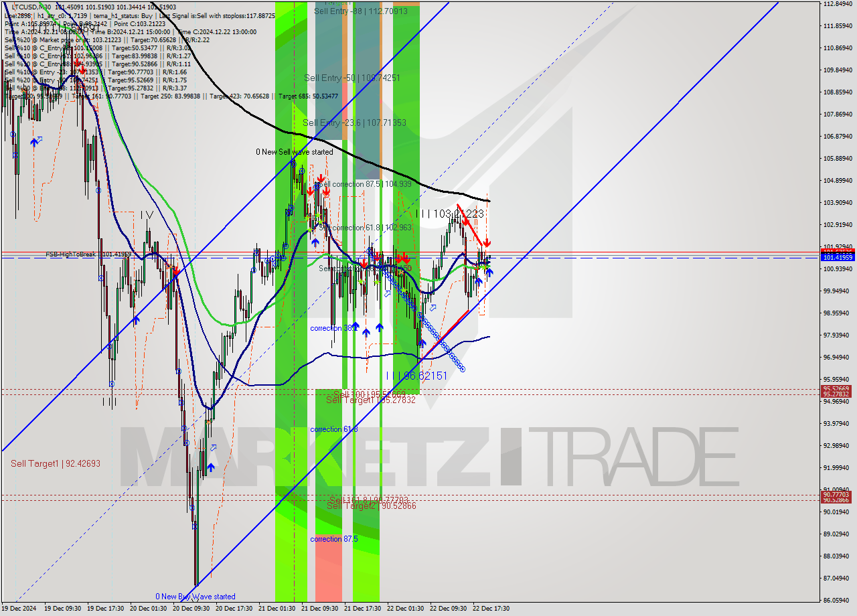Click the blue 'correction 61.8' label
The width and height of the screenshot is (857, 616).
(334, 429)
